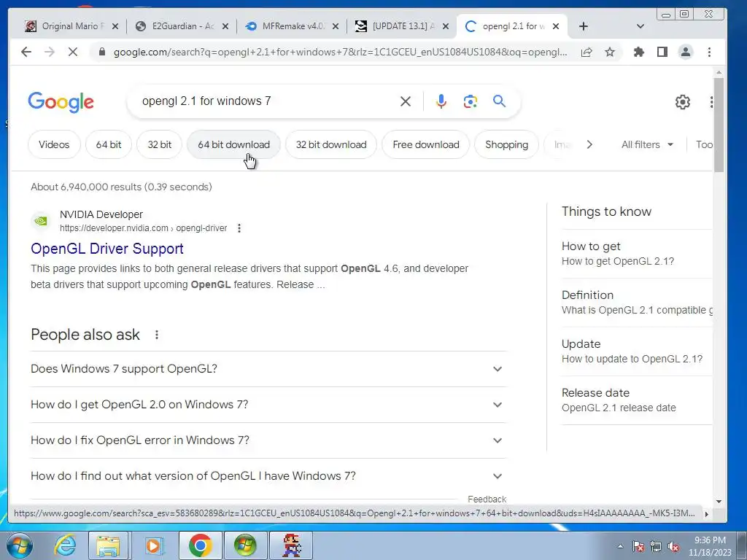Apply the 64 bit download chip
This screenshot has height=560, width=747.
pyautogui.click(x=233, y=144)
